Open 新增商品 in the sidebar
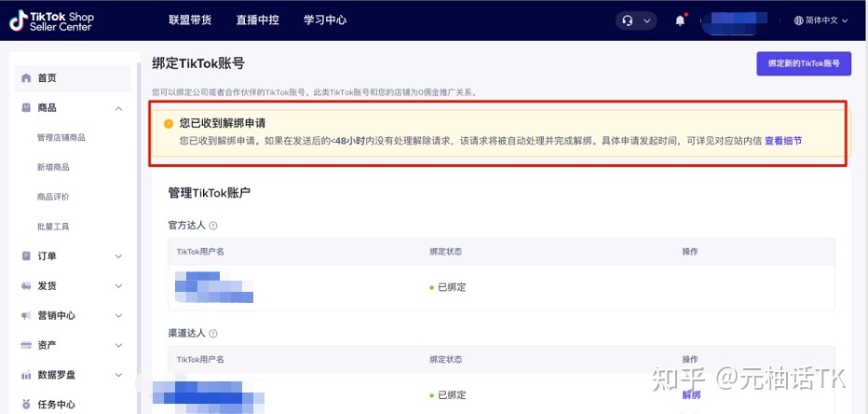 [53, 168]
